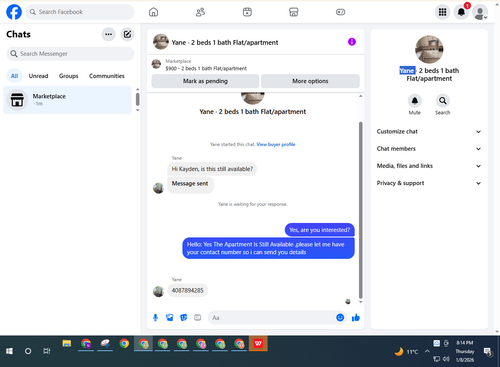Expand Privacy & support section

click(429, 183)
